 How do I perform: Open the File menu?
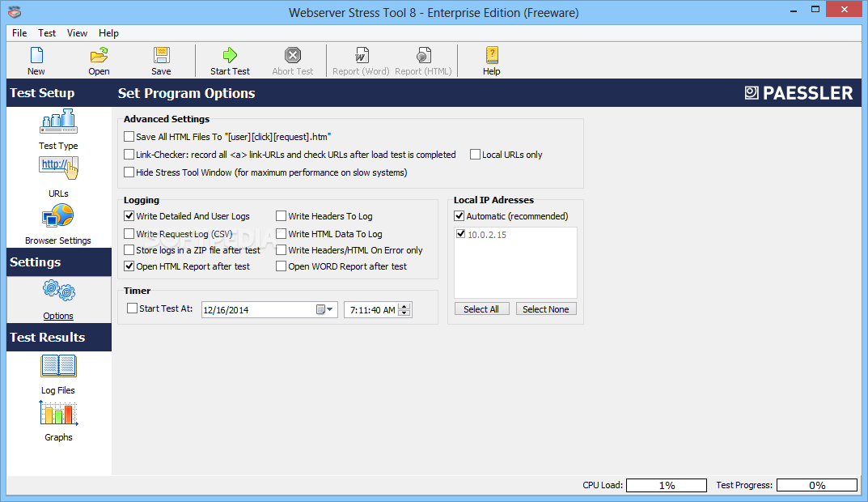[x=19, y=32]
